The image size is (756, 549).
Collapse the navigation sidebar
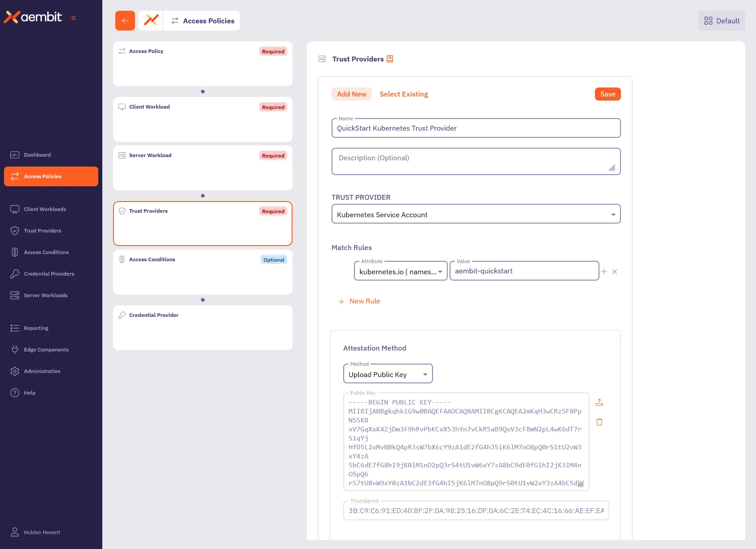pyautogui.click(x=74, y=18)
